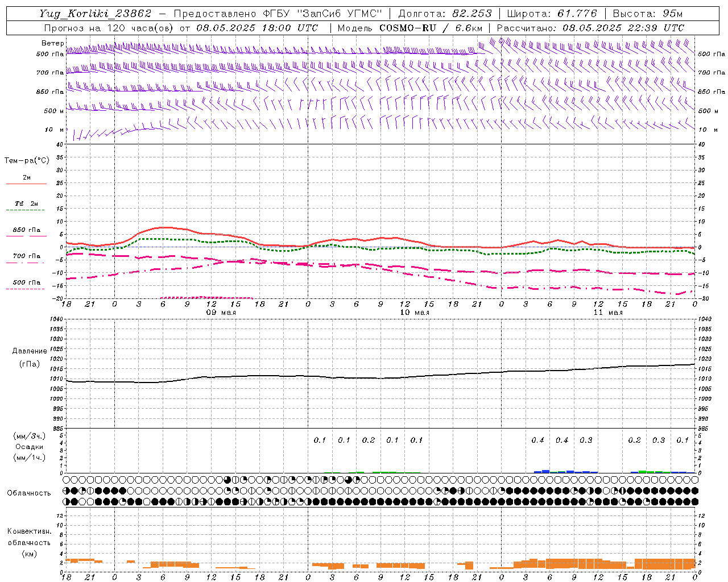Click the 0.2 precipitation value on 10 мая
This screenshot has width=728, height=582.
pos(369,440)
